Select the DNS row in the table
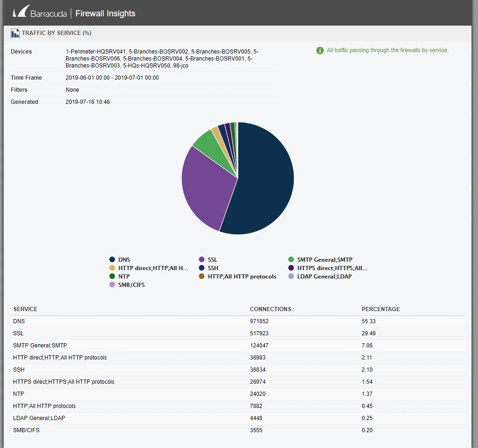The width and height of the screenshot is (478, 448). pos(140,321)
